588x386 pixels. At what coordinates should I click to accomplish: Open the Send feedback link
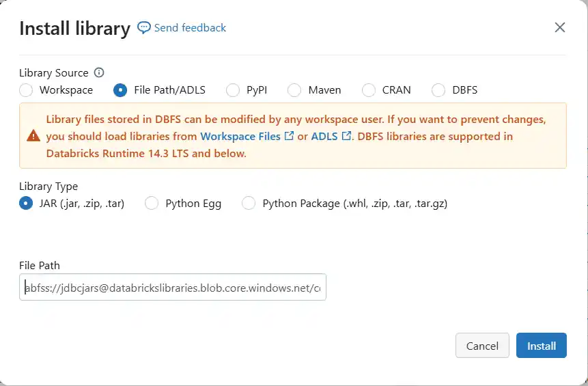tap(190, 28)
